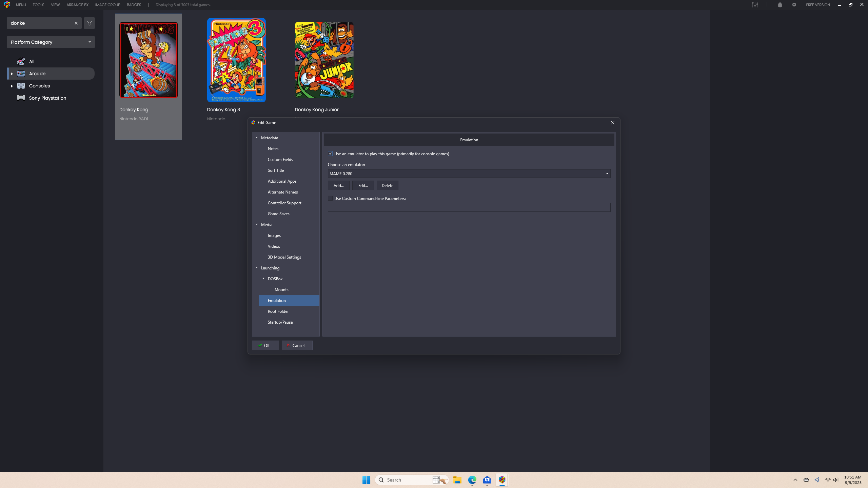Click the Edit Game dialog logo icon
This screenshot has height=488, width=868.
(253, 123)
